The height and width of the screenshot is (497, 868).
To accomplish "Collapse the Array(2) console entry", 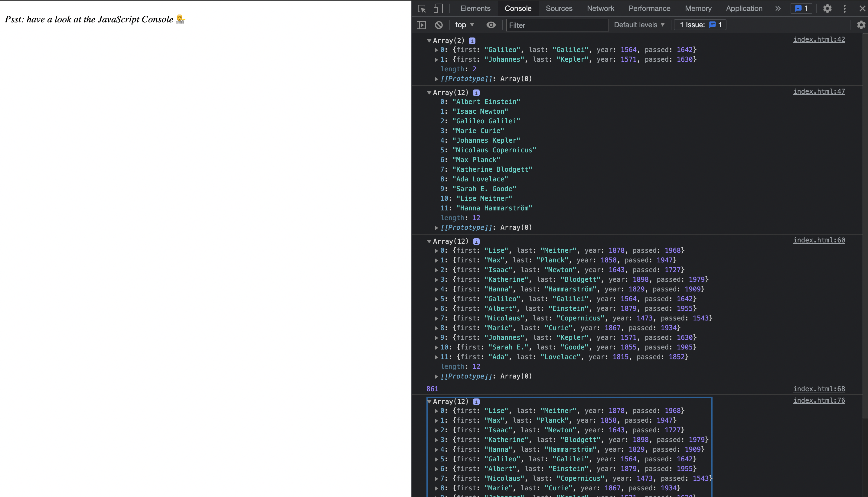I will click(429, 41).
